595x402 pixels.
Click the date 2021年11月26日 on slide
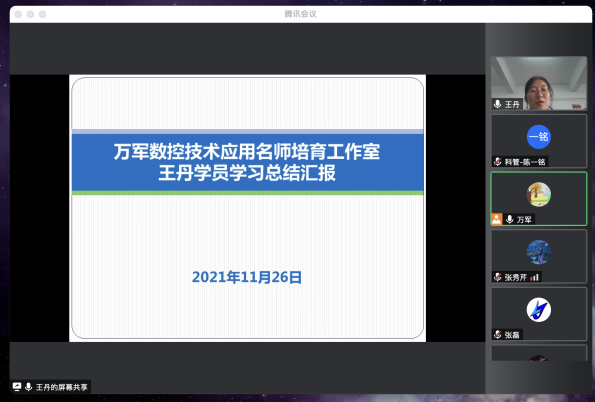247,277
